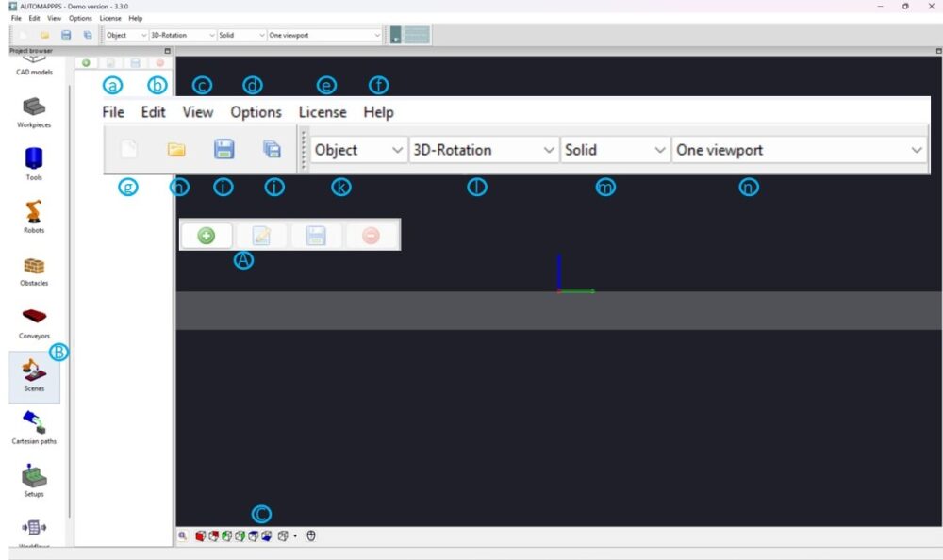Remove the scene using the red minus button

click(x=370, y=235)
